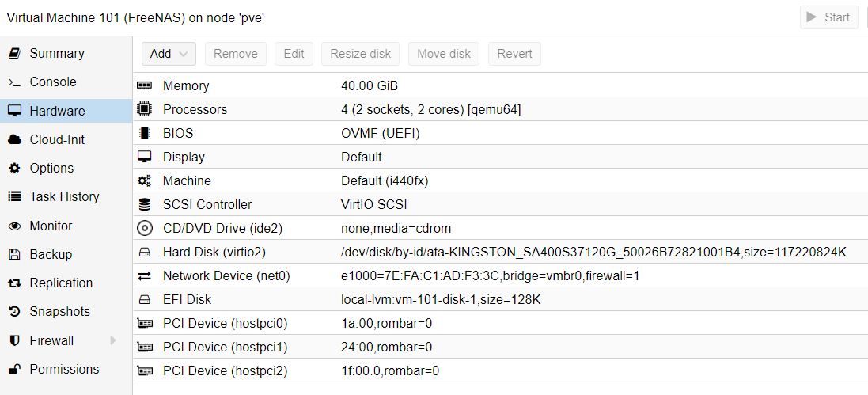Viewport: 868px width, 395px height.
Task: Click the Move disk button
Action: pos(444,54)
